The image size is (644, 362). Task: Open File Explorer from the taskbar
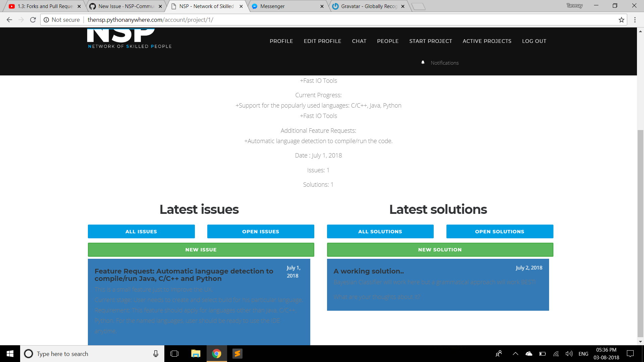(196, 354)
